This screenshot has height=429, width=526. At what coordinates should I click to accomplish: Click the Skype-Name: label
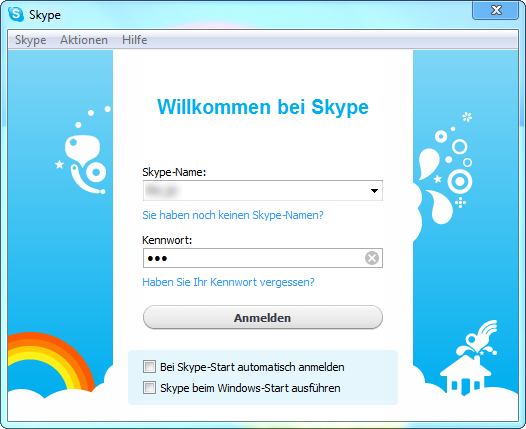pos(174,172)
